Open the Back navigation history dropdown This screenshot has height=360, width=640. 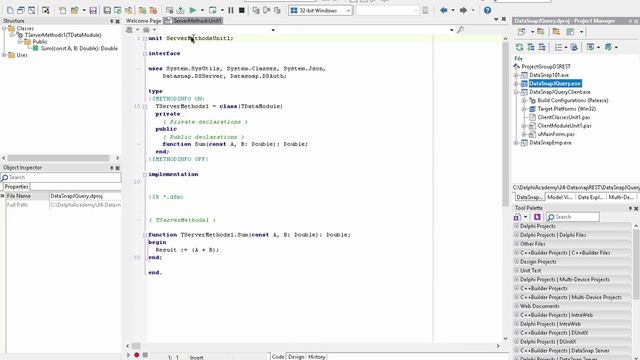pos(453,10)
